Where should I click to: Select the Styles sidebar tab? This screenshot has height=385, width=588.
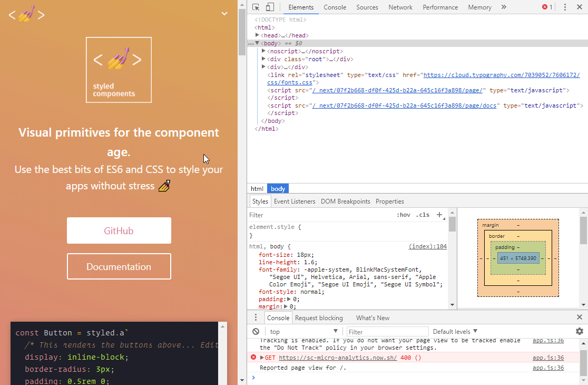point(260,201)
